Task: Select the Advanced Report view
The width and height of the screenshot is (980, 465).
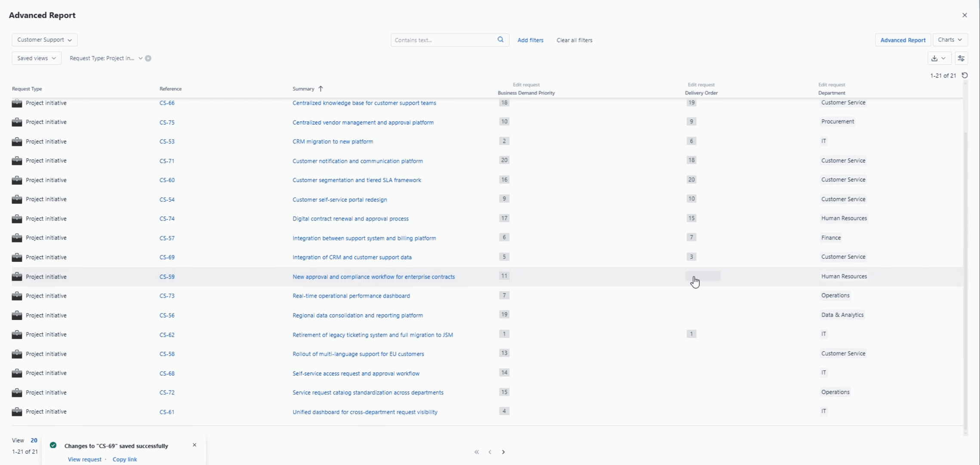Action: [903, 40]
